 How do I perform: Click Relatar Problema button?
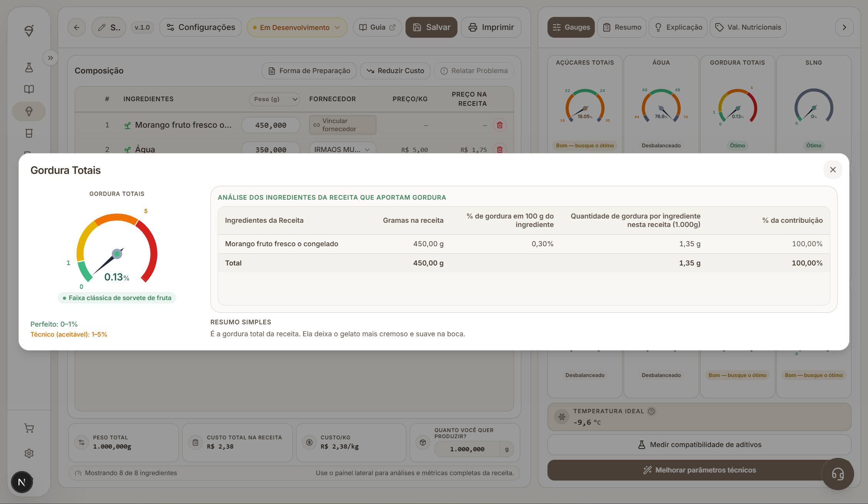[474, 71]
